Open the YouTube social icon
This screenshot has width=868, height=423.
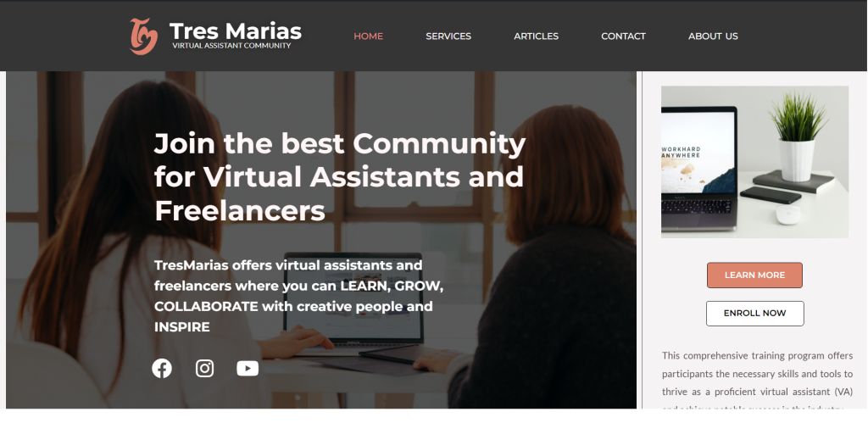pyautogui.click(x=248, y=368)
